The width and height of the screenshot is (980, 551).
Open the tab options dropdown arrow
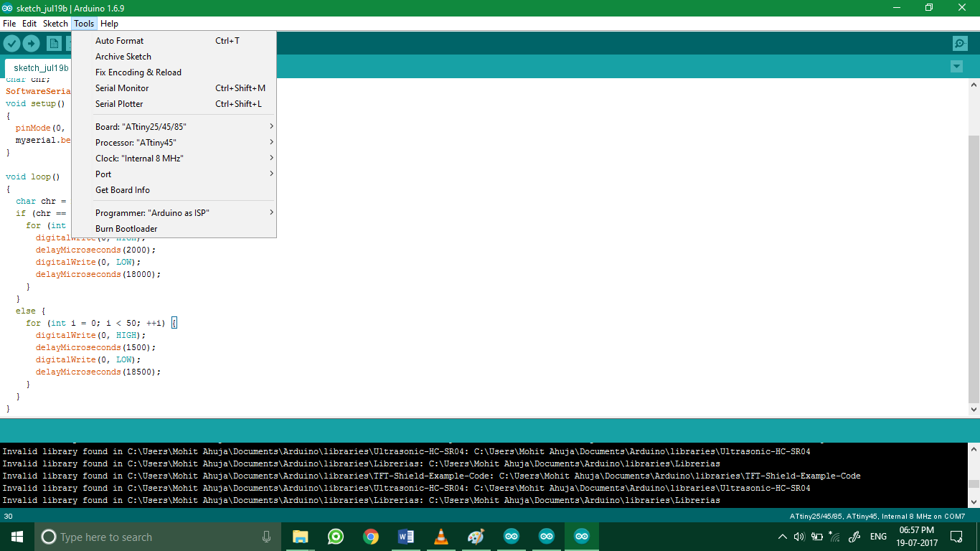tap(956, 67)
